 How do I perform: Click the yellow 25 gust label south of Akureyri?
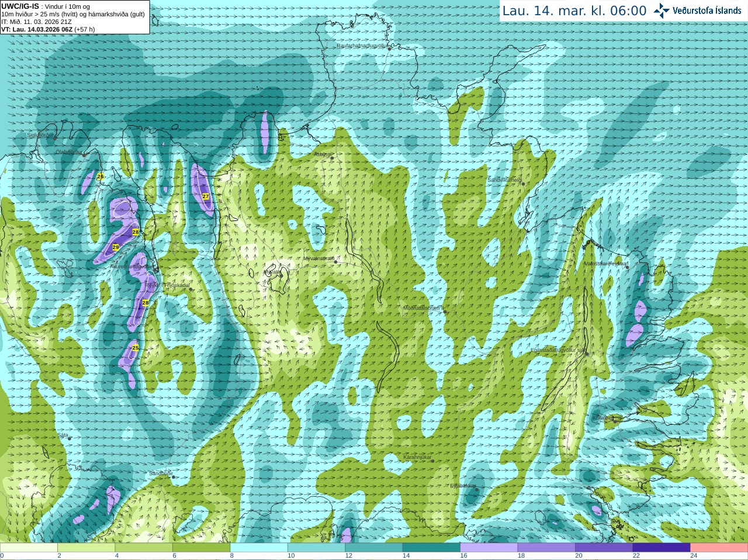[136, 348]
